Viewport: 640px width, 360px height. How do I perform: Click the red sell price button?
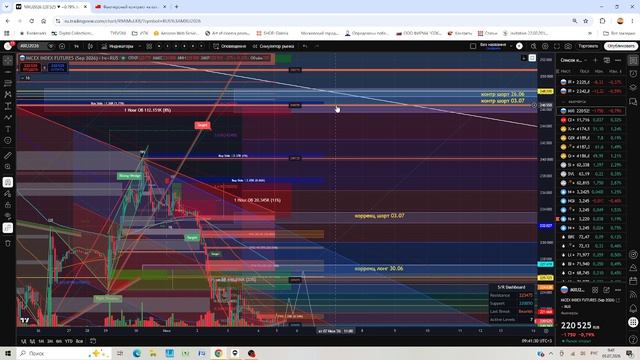pos(30,67)
